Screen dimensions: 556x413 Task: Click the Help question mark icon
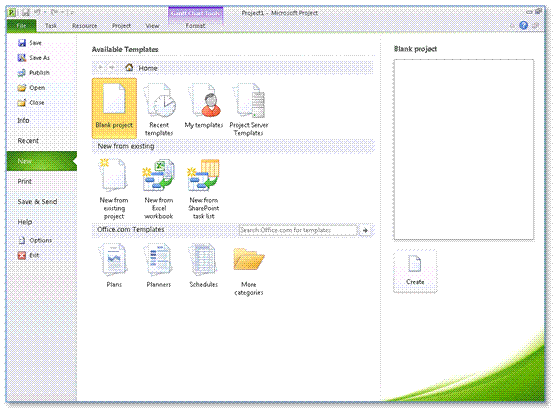pyautogui.click(x=523, y=25)
